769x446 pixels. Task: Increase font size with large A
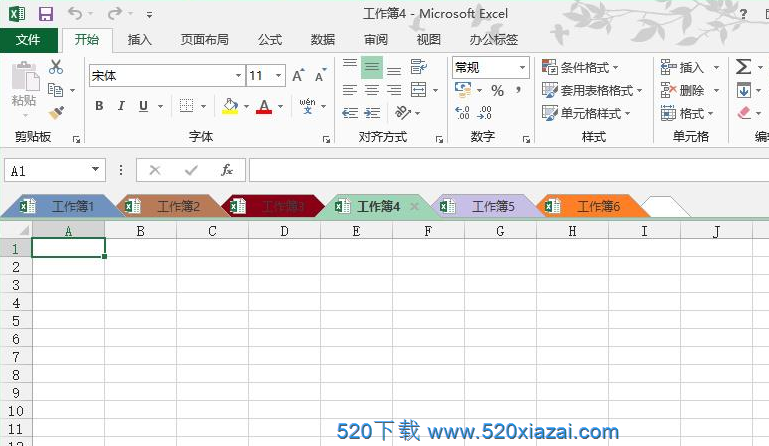click(298, 76)
